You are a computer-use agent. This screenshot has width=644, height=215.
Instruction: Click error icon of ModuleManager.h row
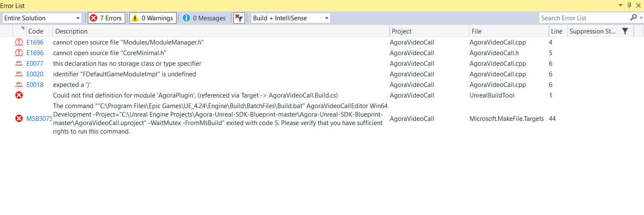[x=19, y=42]
